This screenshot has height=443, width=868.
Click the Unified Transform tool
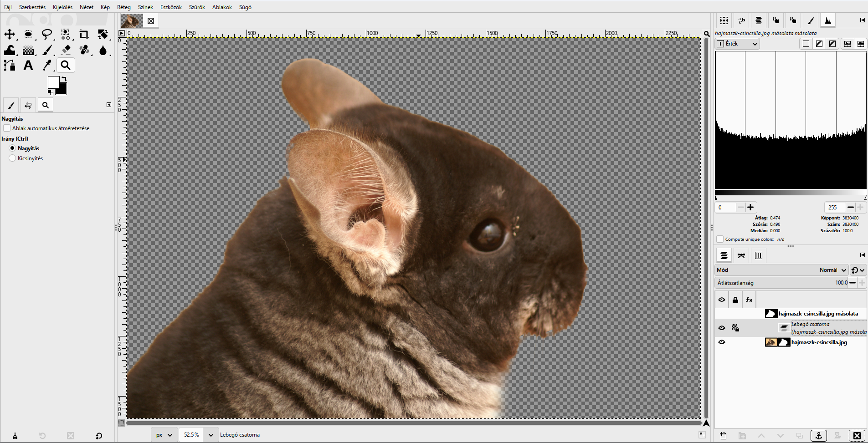[103, 34]
